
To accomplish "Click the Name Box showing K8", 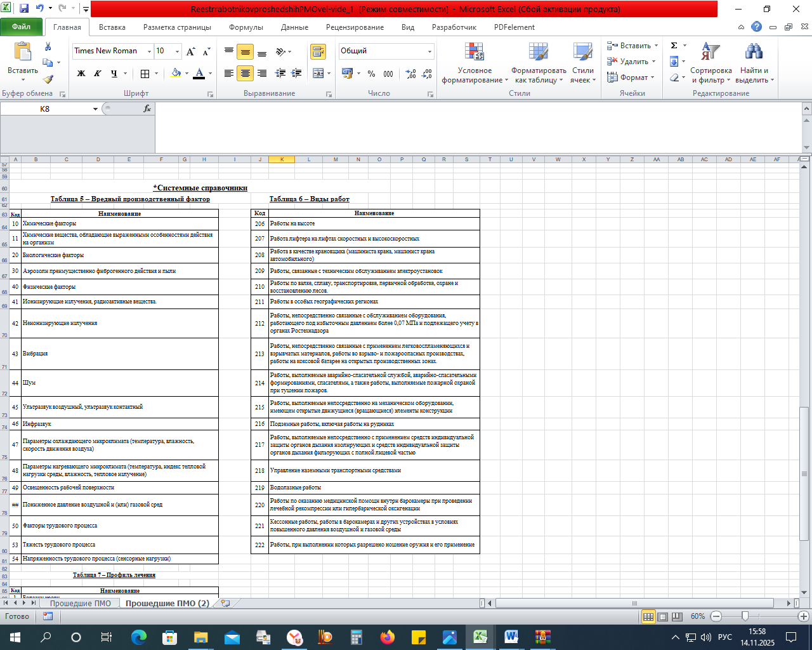I will (44, 109).
